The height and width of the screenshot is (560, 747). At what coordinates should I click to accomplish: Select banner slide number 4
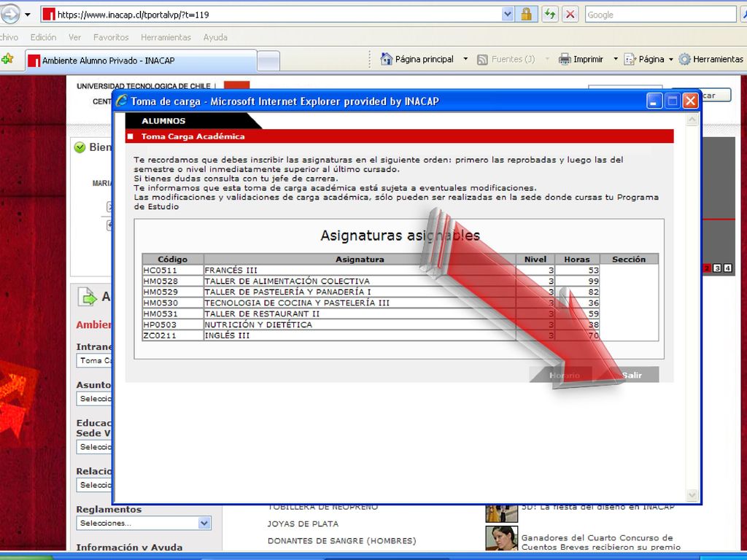point(727,268)
